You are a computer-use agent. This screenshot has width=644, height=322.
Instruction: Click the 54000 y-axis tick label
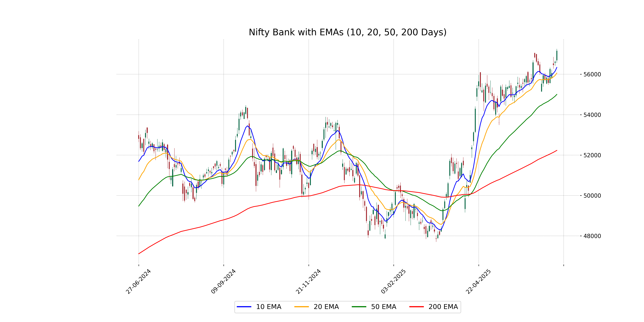click(592, 115)
